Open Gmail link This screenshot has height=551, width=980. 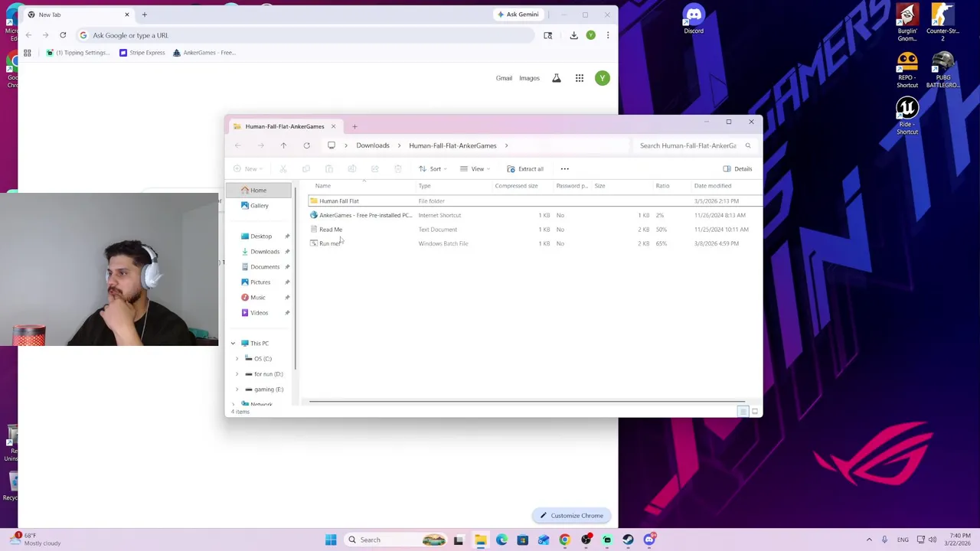coord(504,78)
